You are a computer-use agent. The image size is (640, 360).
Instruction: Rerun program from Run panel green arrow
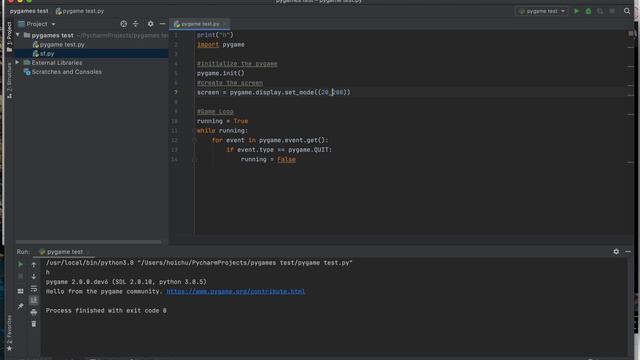20,264
